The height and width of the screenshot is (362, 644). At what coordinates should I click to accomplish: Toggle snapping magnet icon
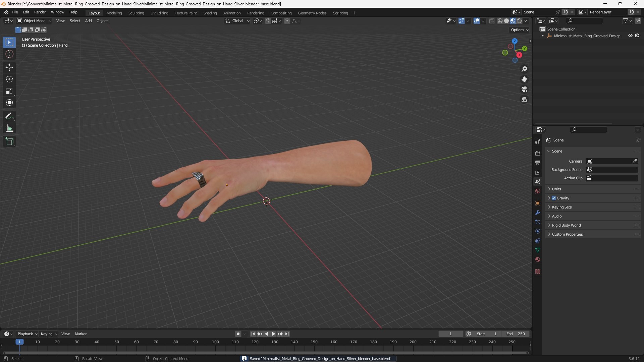coord(268,21)
